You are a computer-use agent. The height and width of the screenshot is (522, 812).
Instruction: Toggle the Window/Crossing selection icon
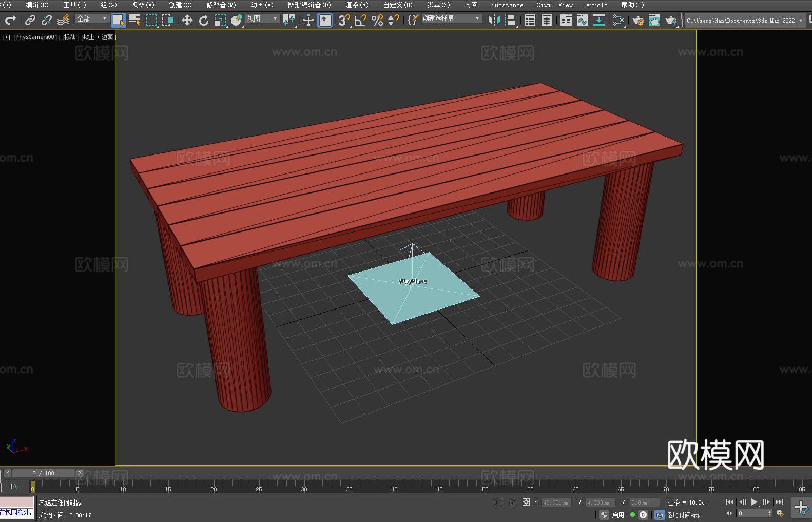coord(168,20)
